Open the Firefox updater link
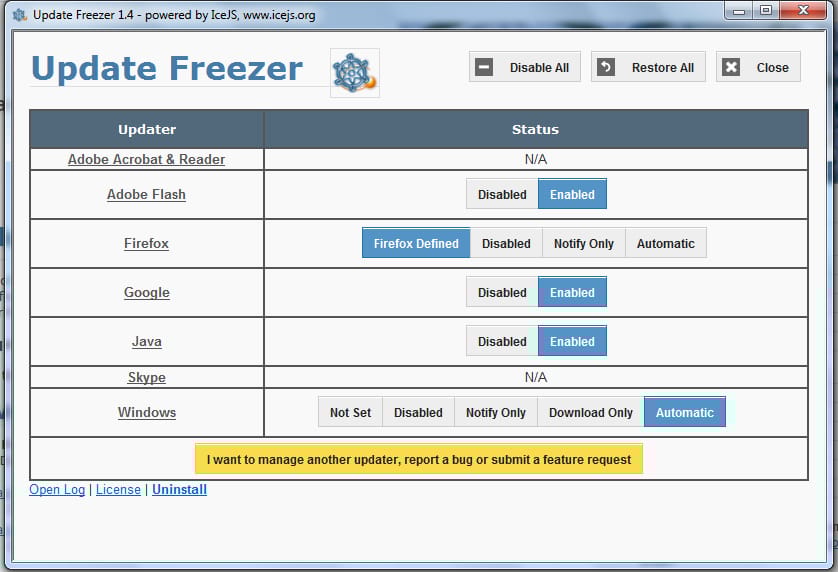Screen dimensions: 838x572 146,243
